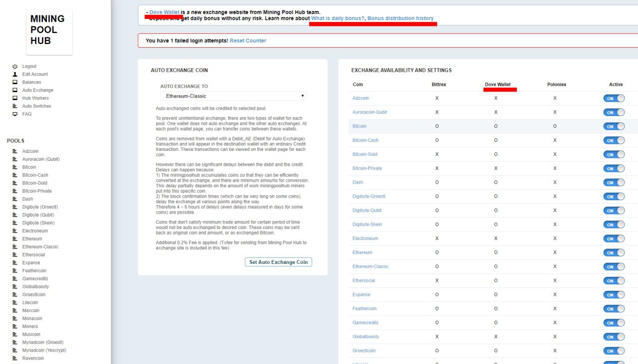The height and width of the screenshot is (364, 638).
Task: Turn off Bitcoin active switch
Action: pos(614,126)
